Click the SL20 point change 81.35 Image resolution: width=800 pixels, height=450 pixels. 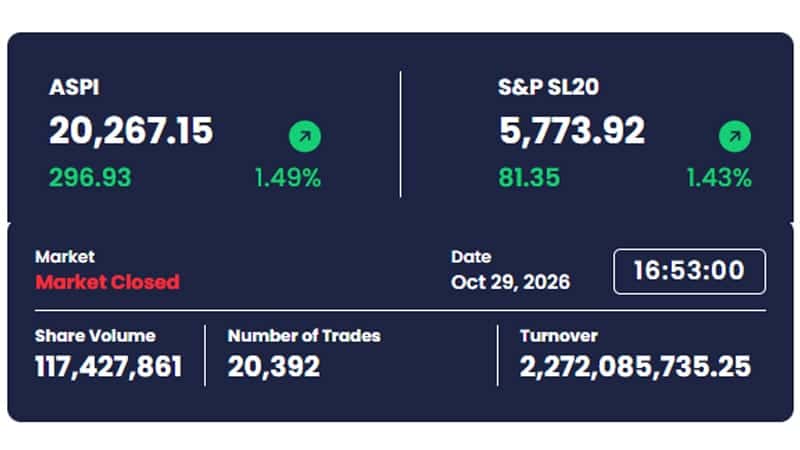pos(529,178)
